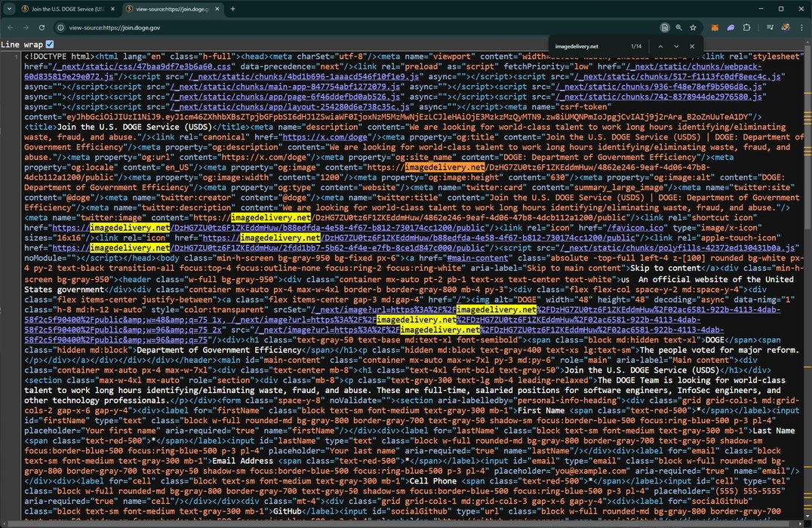Click the find-in-page icon in the address bar
Screen dimensions: 812x528
[664, 27]
